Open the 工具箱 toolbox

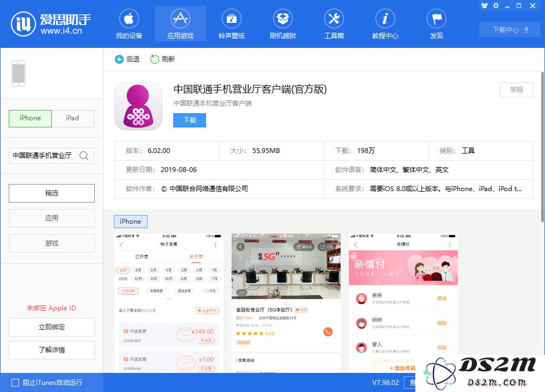pyautogui.click(x=334, y=24)
